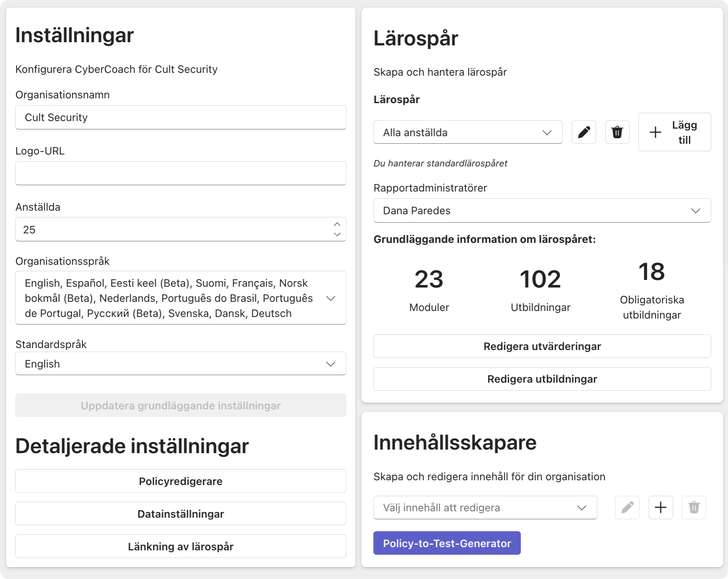
Task: Delete the Alla anställda lärospår
Action: (x=617, y=132)
